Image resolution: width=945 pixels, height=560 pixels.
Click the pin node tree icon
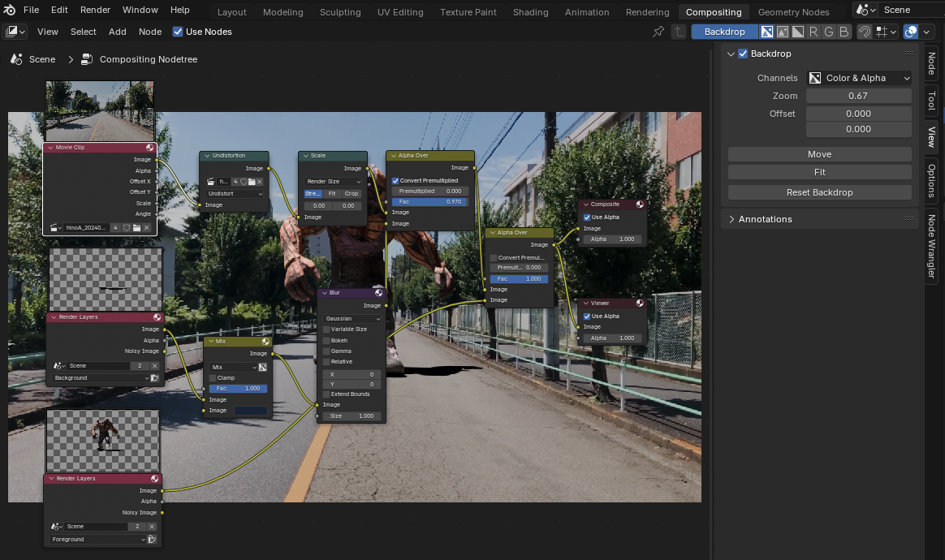658,32
